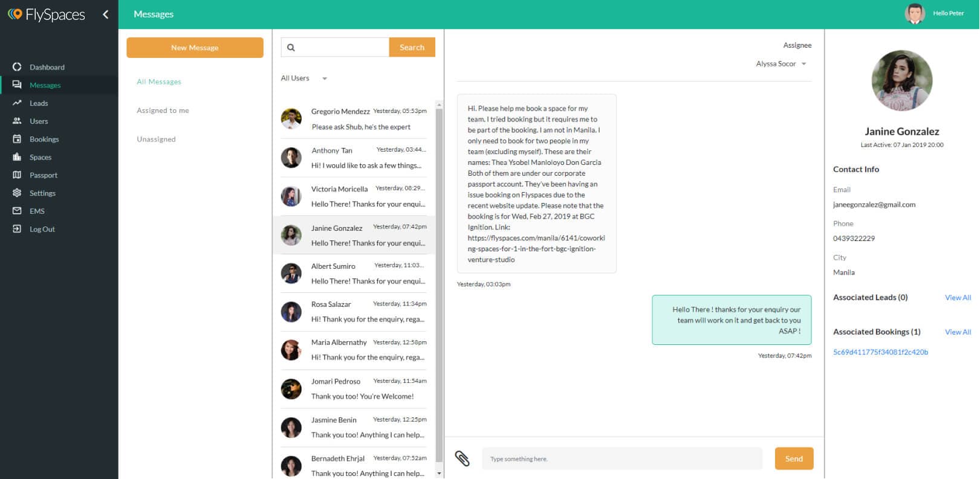Click the Leads trend icon
This screenshot has width=980, height=479.
(x=17, y=103)
